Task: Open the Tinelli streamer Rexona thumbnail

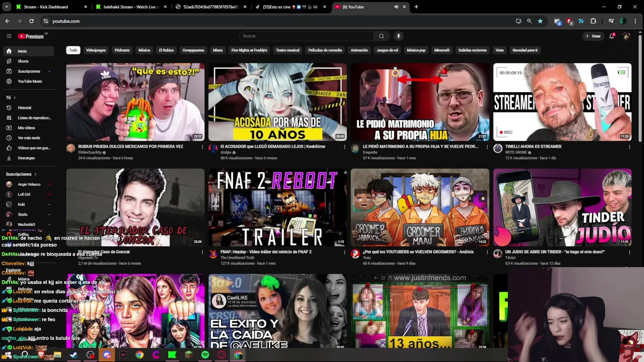Action: pyautogui.click(x=562, y=102)
